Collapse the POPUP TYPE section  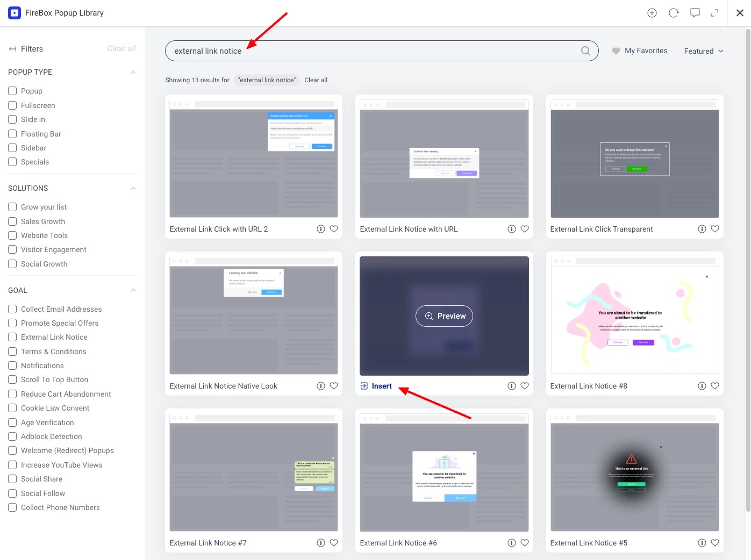(x=133, y=72)
